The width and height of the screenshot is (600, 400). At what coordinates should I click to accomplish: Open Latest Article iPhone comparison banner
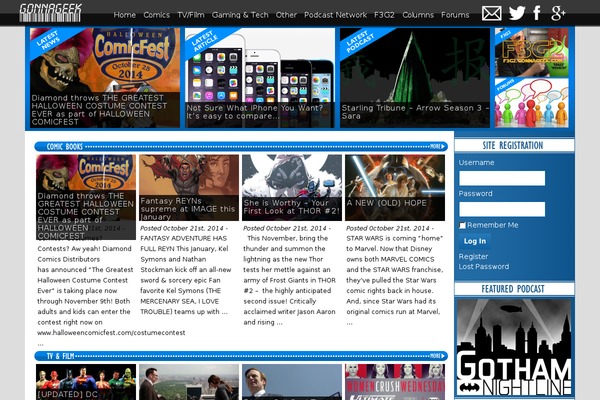pyautogui.click(x=260, y=78)
